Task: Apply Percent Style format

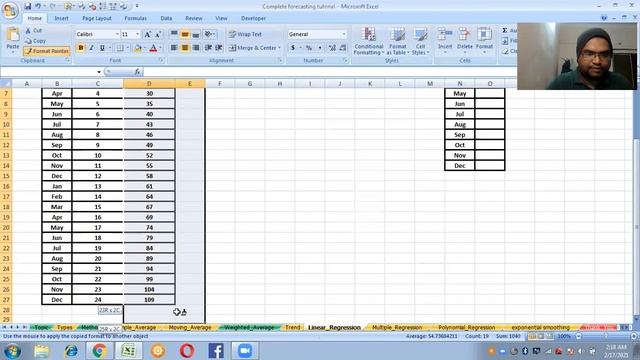Action: [309, 48]
